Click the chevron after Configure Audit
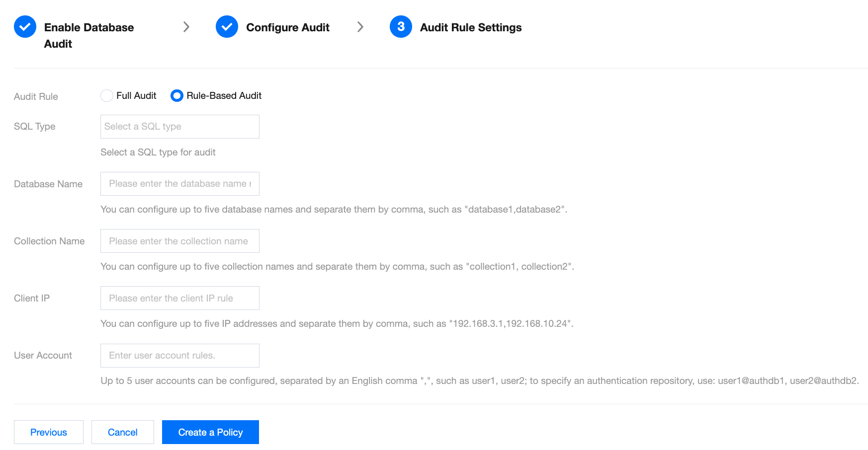The width and height of the screenshot is (868, 450). pyautogui.click(x=360, y=27)
